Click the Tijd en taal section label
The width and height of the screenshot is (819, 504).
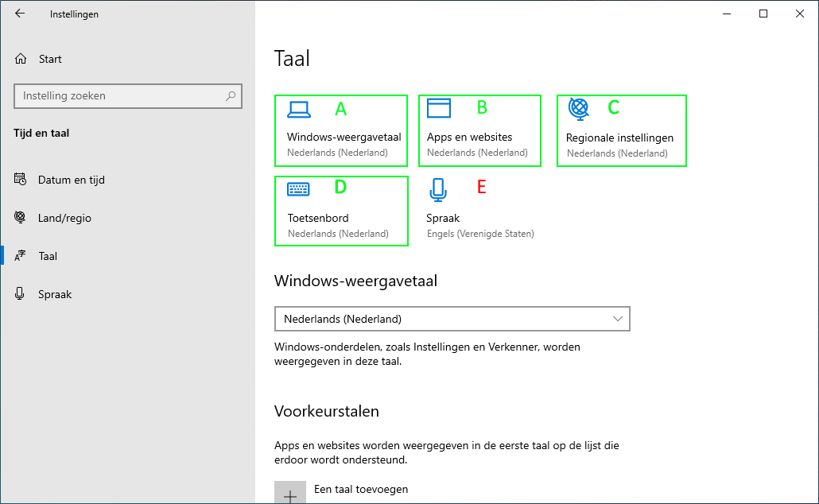[x=41, y=134]
